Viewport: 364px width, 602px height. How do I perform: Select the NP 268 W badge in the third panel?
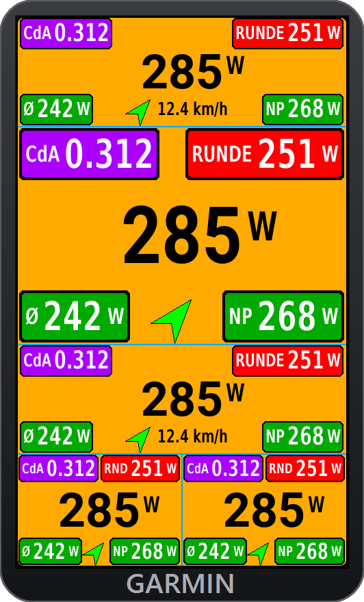tap(302, 436)
